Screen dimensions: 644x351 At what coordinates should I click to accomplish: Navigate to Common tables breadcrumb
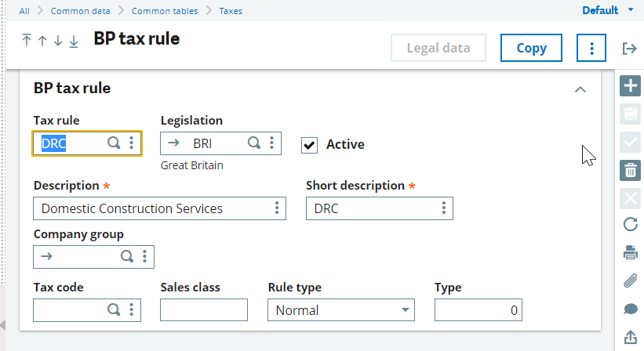coord(165,11)
